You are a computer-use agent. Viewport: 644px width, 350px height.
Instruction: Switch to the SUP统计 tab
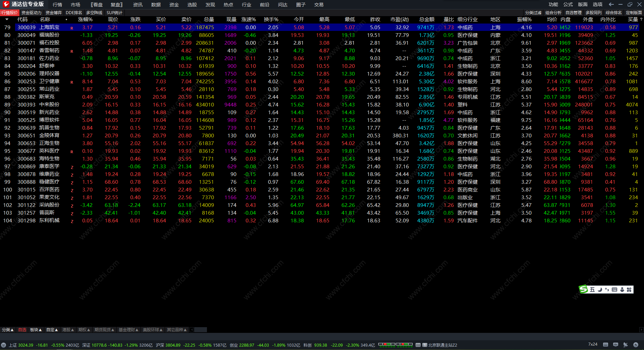click(114, 13)
